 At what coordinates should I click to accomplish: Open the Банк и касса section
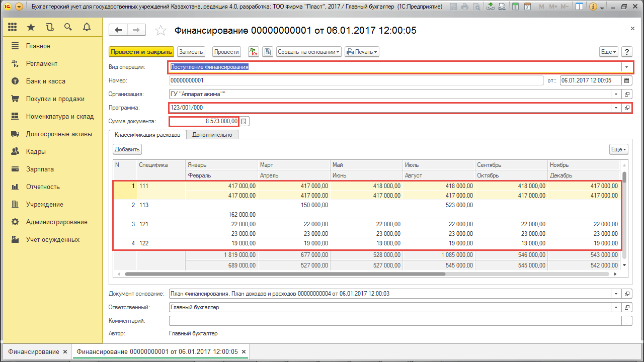(45, 81)
